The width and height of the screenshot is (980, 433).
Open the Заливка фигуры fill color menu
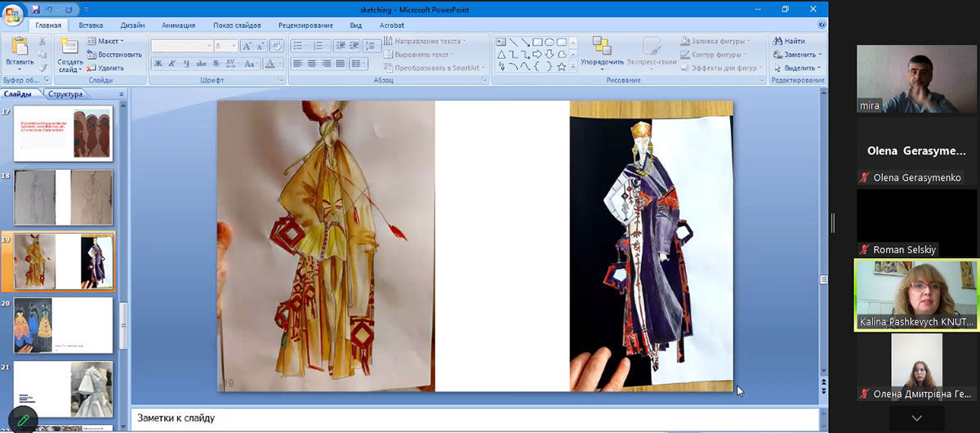[x=715, y=41]
